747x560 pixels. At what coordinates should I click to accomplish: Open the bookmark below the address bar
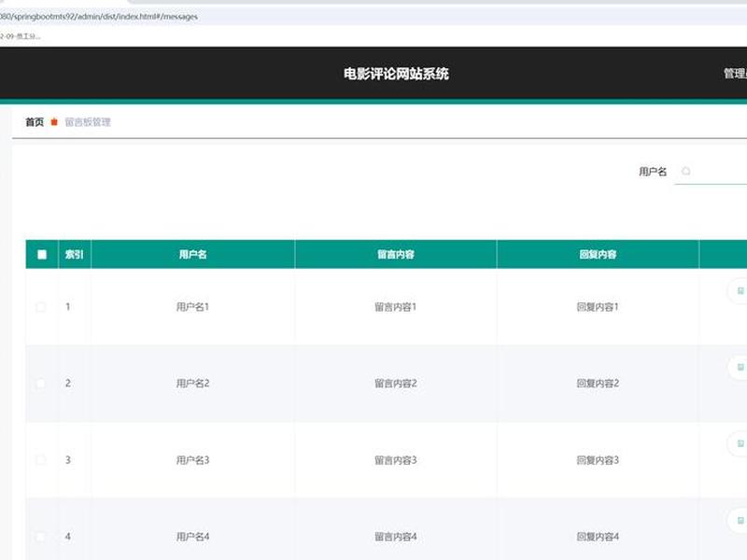click(21, 36)
